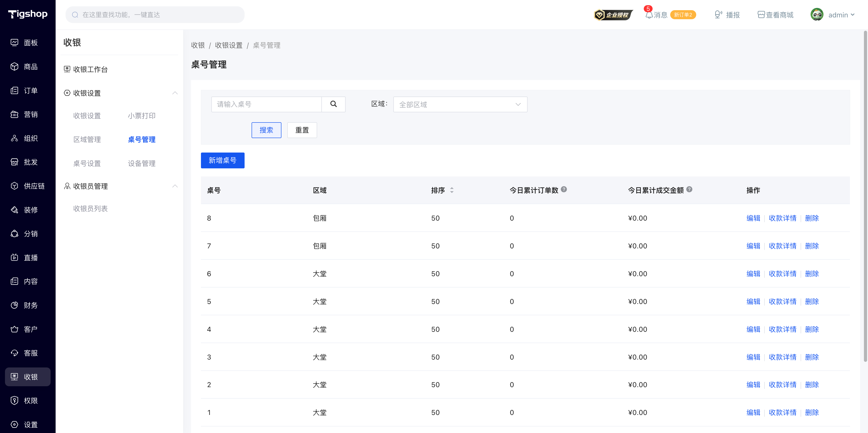Click the page vertical scrollbar
Screen dimensions: 868x433
click(865, 196)
